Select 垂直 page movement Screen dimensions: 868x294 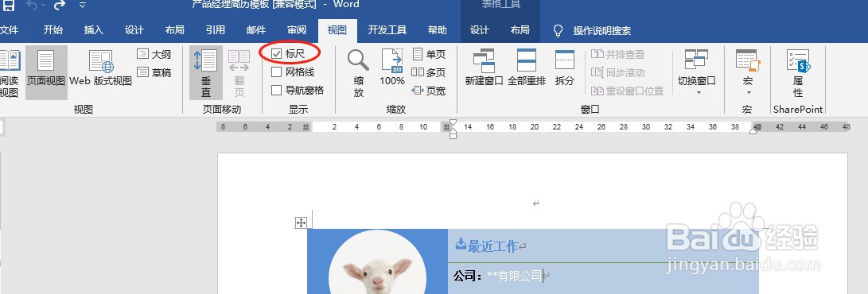(206, 73)
